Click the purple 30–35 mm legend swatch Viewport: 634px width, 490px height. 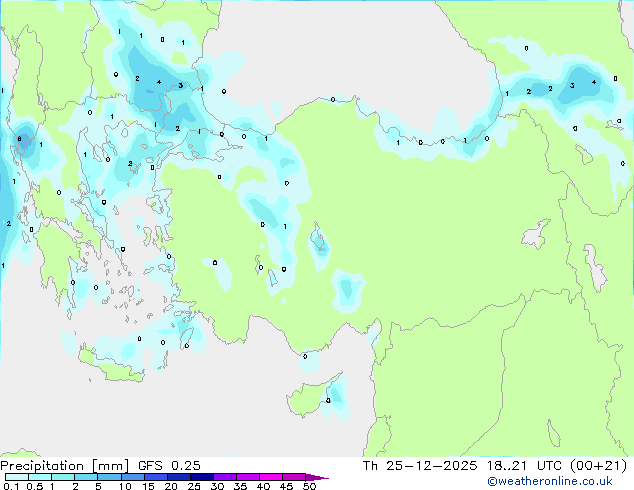pyautogui.click(x=225, y=477)
